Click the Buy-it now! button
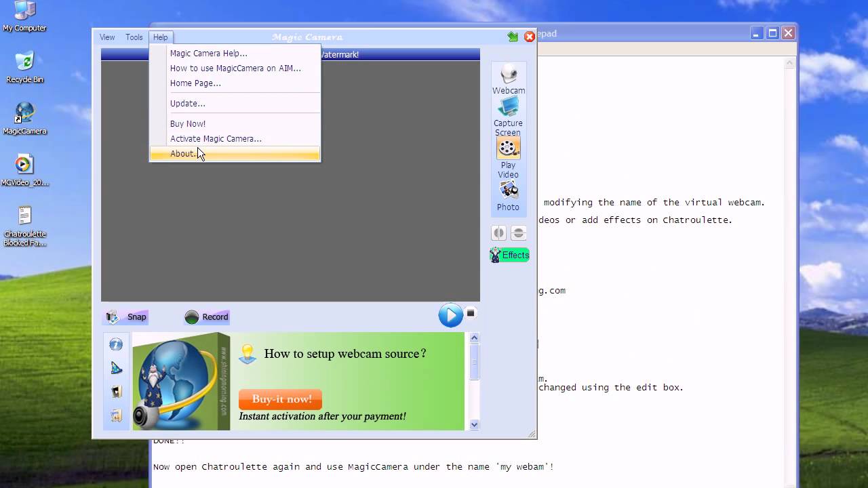The image size is (868, 488). pos(281,399)
